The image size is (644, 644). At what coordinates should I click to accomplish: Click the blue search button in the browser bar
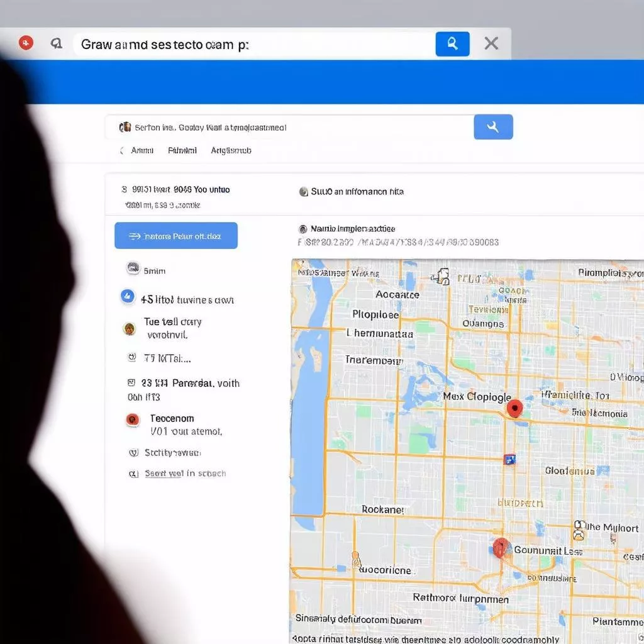pos(452,43)
